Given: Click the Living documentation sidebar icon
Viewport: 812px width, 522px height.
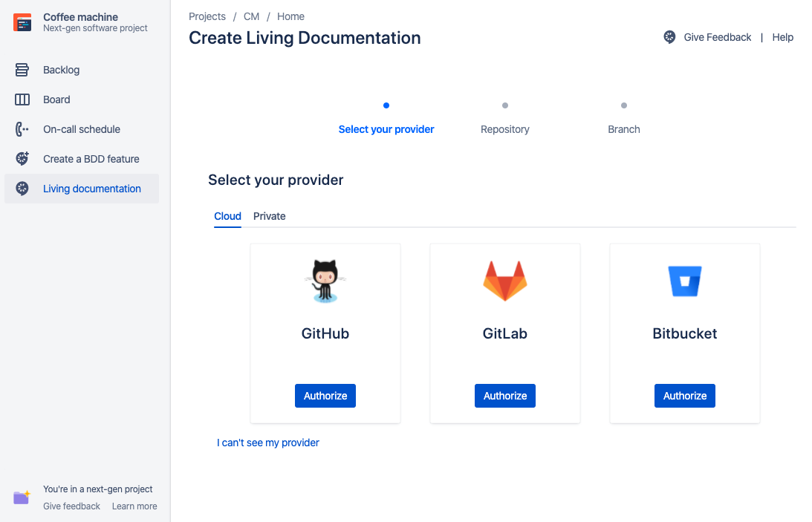Looking at the screenshot, I should 22,189.
